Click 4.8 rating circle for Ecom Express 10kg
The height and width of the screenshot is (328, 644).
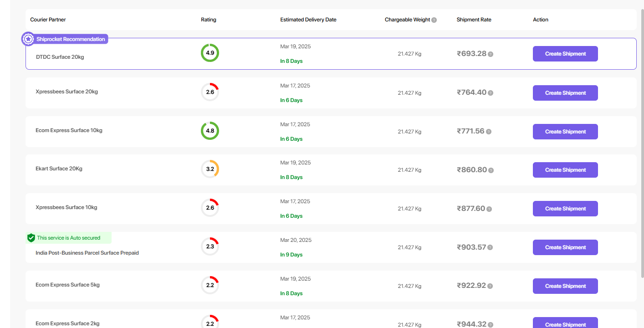click(x=210, y=131)
